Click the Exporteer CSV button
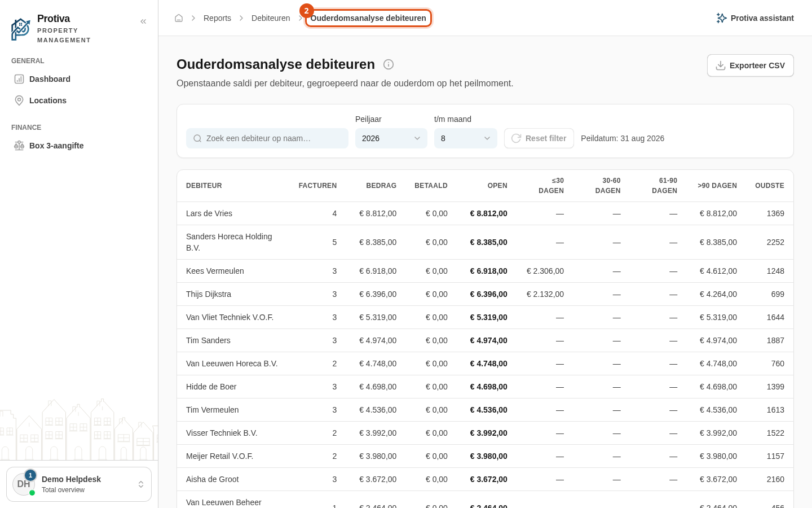Image resolution: width=812 pixels, height=508 pixels. (751, 65)
